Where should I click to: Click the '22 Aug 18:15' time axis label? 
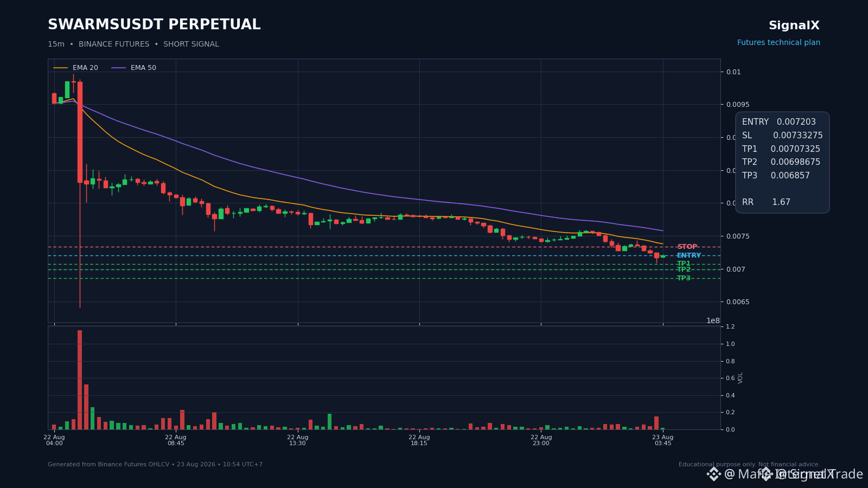[419, 440]
